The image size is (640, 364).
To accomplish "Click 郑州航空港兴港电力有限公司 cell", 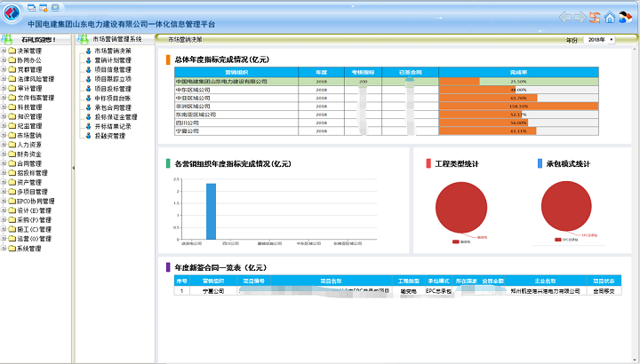I will click(545, 291).
